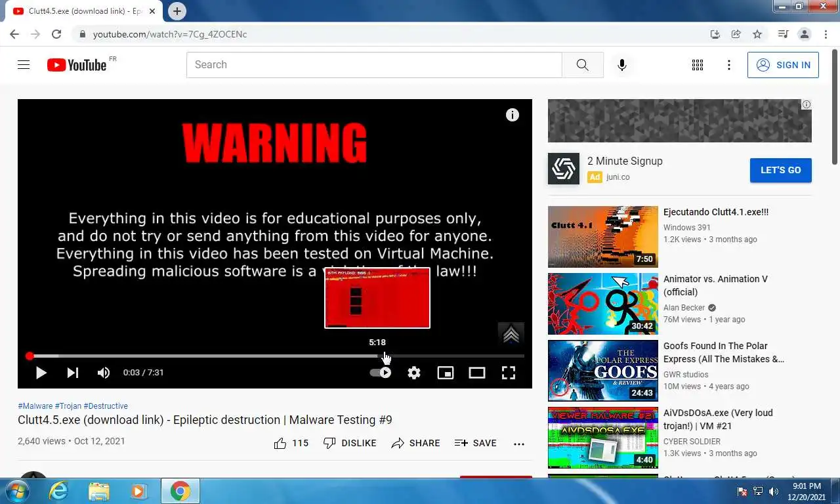Bookmark this page with star icon
Image resolution: width=840 pixels, height=504 pixels.
[x=757, y=34]
